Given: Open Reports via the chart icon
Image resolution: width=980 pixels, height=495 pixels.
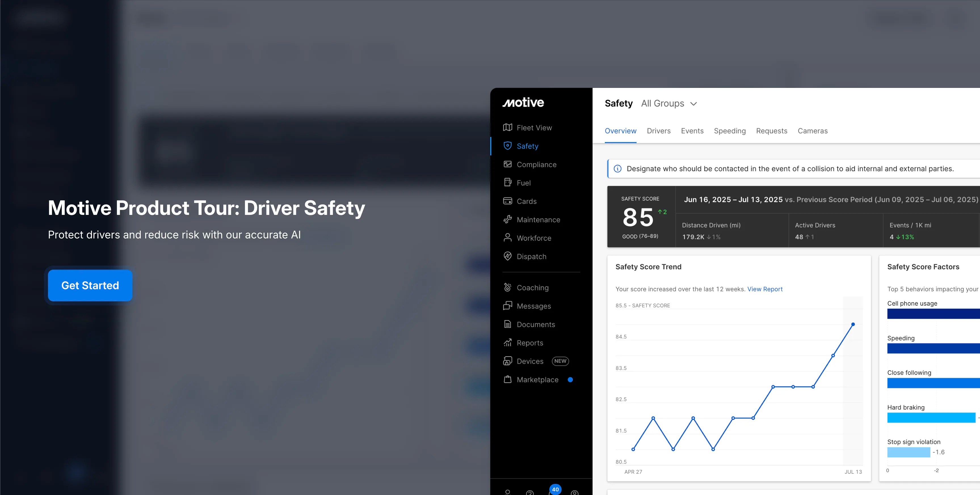Looking at the screenshot, I should pyautogui.click(x=507, y=342).
